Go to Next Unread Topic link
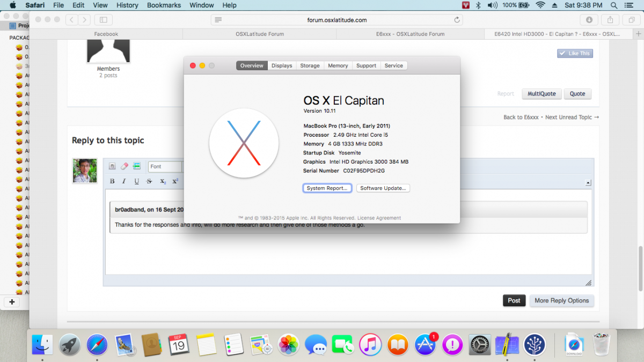644x362 pixels. (x=572, y=117)
